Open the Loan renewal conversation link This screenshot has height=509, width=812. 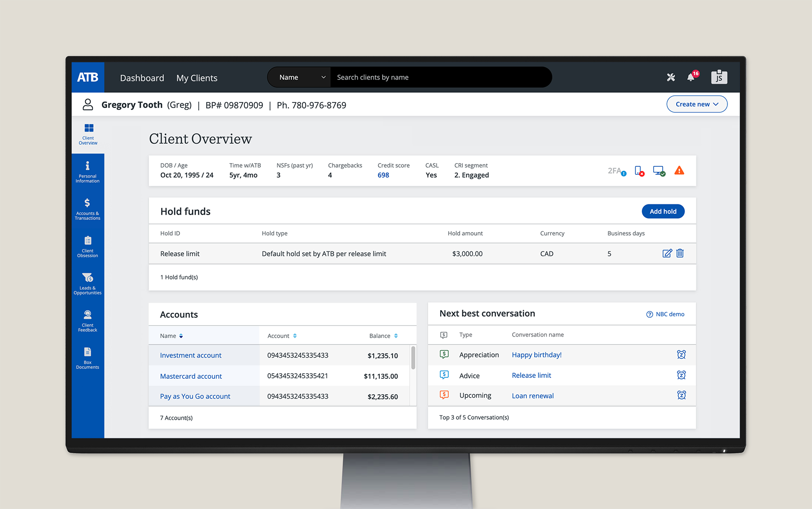(532, 395)
